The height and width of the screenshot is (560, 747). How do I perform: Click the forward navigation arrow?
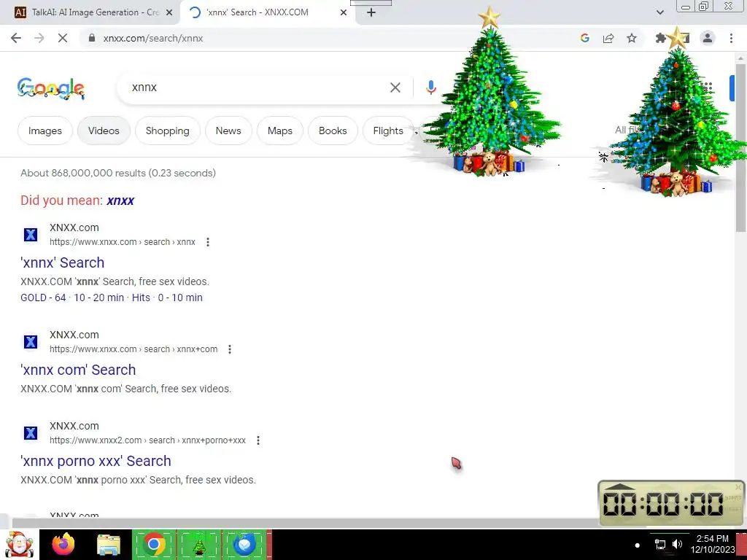pos(39,38)
